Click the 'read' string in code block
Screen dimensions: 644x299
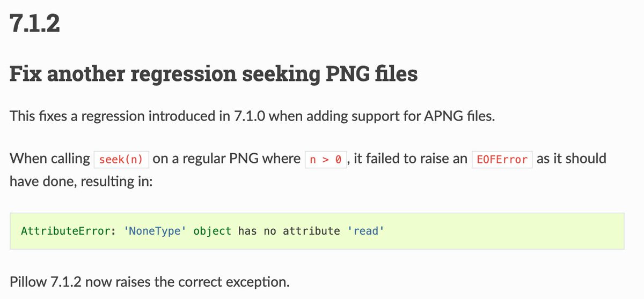coord(365,231)
